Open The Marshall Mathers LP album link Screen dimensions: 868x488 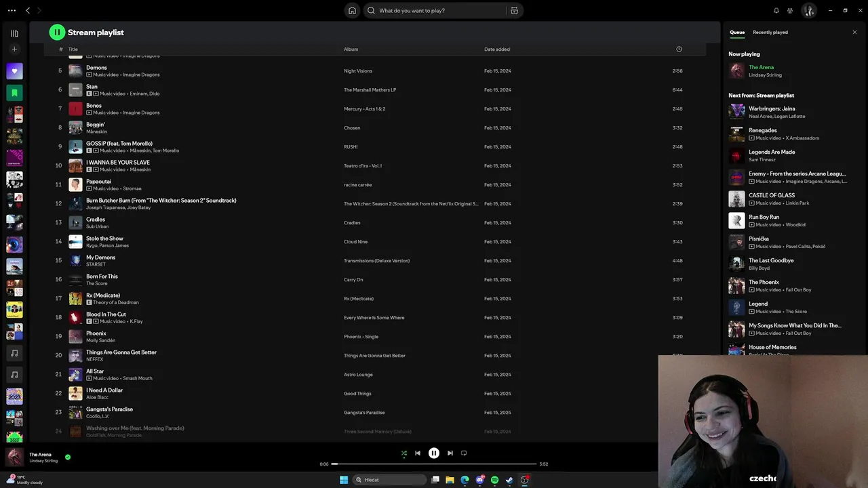[370, 89]
